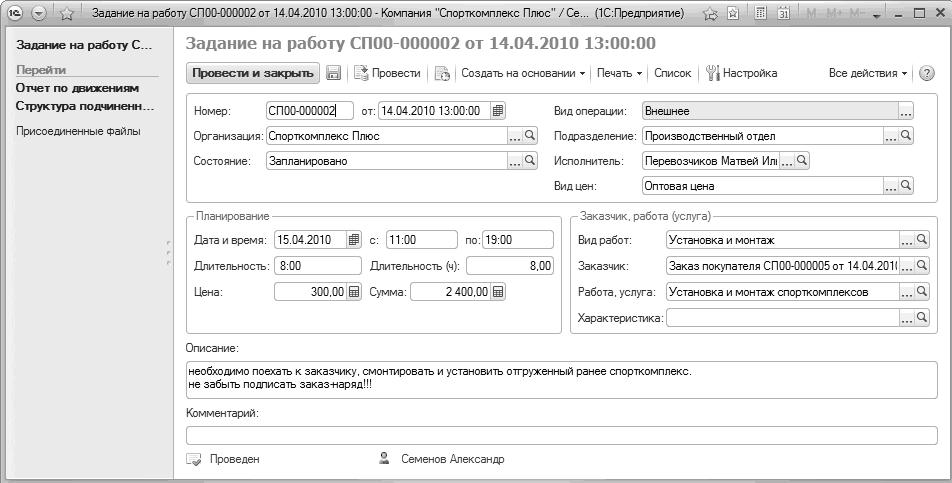
Task: Click the Провести и закрыть button
Action: [x=253, y=73]
